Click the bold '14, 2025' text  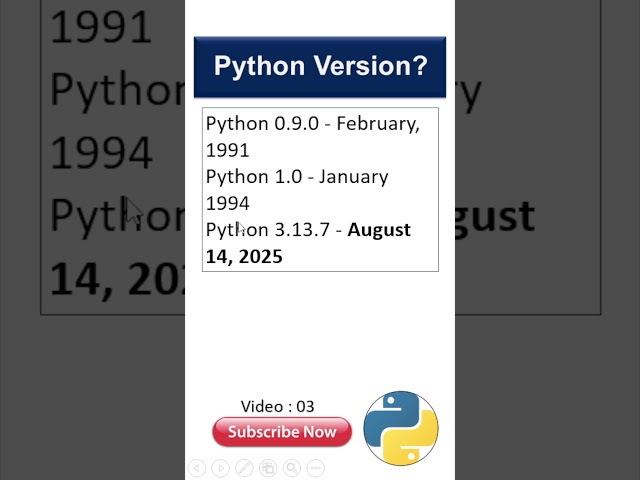[x=244, y=257]
